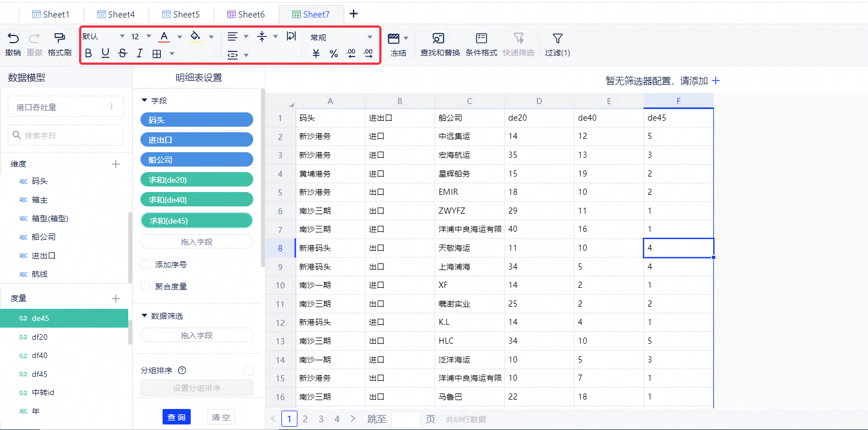
Task: Open Find and Replace (查找和替换)
Action: (x=439, y=38)
